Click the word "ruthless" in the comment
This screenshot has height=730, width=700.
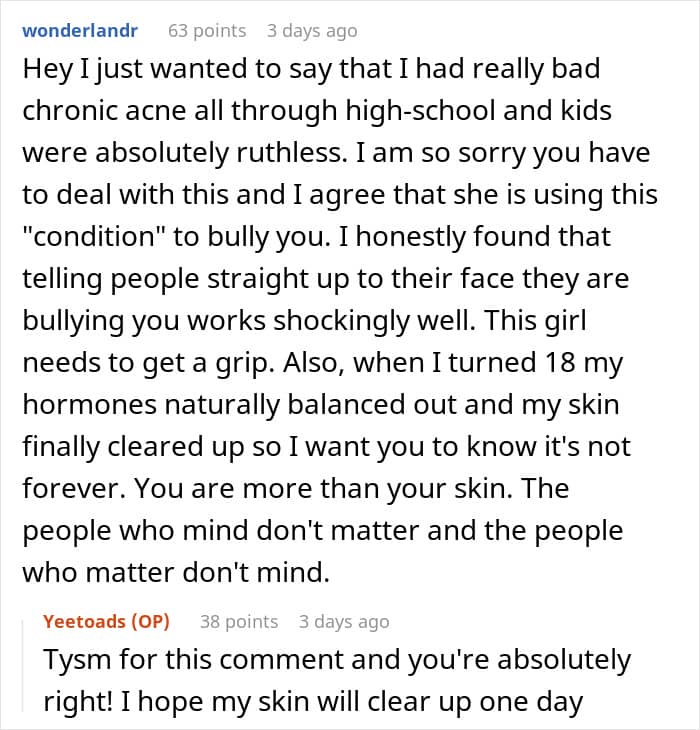click(x=291, y=152)
